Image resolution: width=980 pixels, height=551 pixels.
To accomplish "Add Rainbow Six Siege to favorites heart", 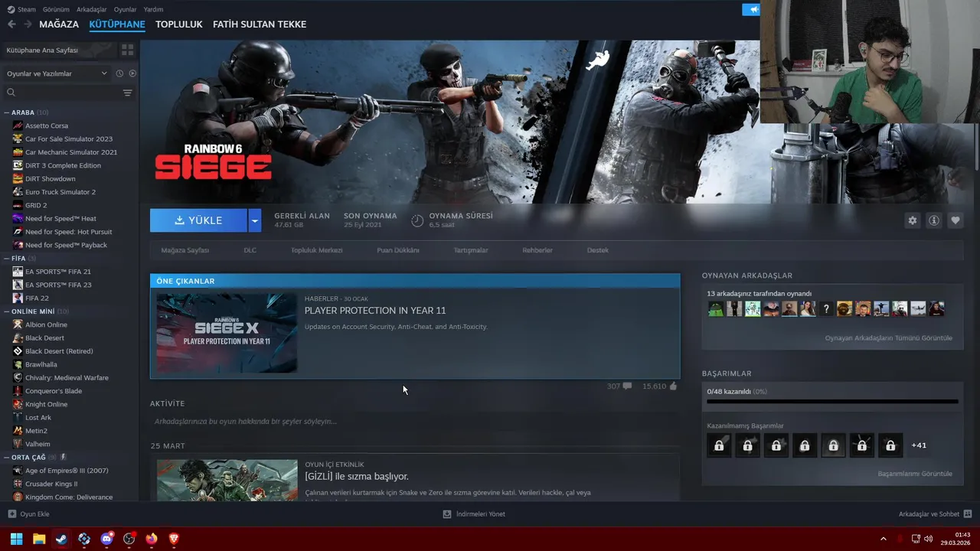I will [x=955, y=220].
